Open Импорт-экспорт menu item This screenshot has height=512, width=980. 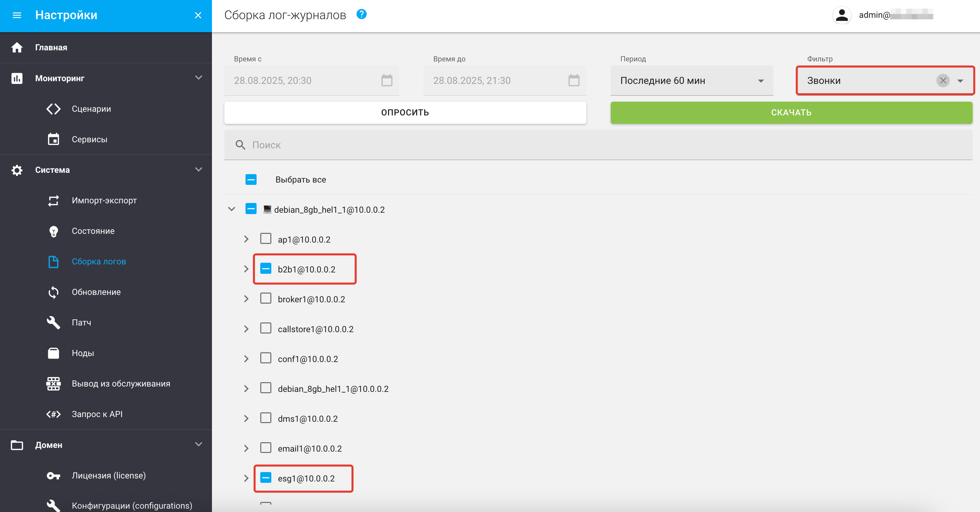104,200
